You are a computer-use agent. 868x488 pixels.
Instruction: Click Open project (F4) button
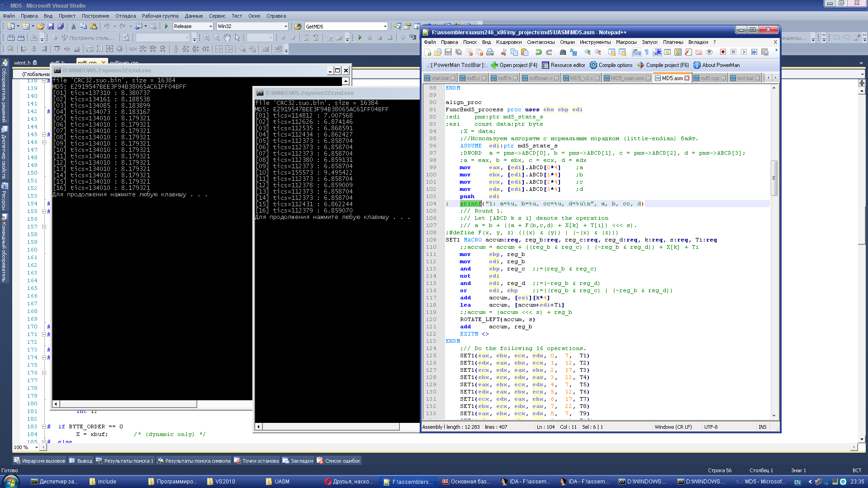514,65
